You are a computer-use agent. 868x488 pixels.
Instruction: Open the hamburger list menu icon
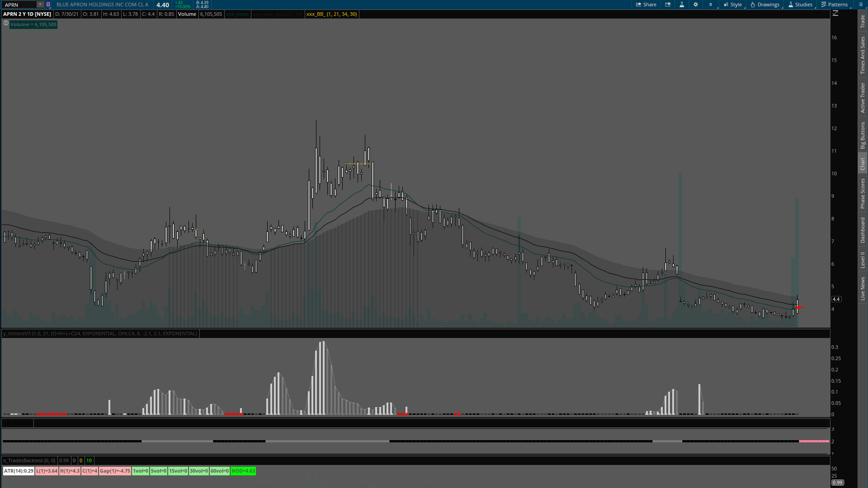pos(860,5)
